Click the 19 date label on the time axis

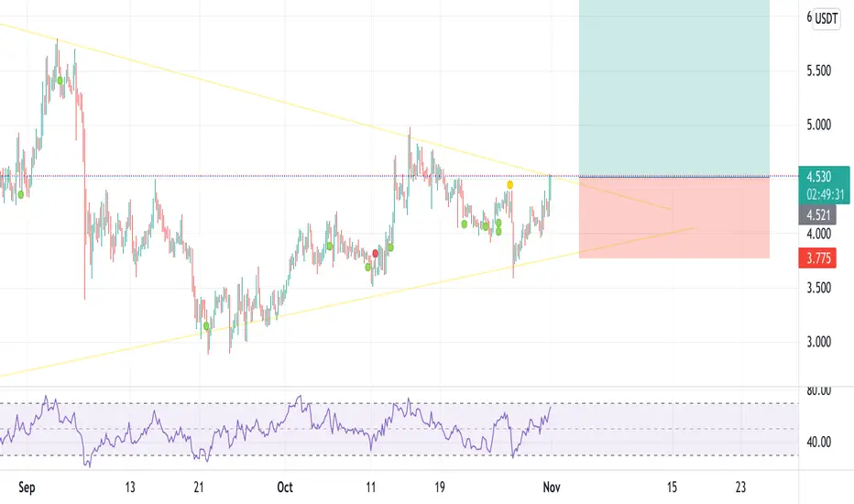click(440, 488)
